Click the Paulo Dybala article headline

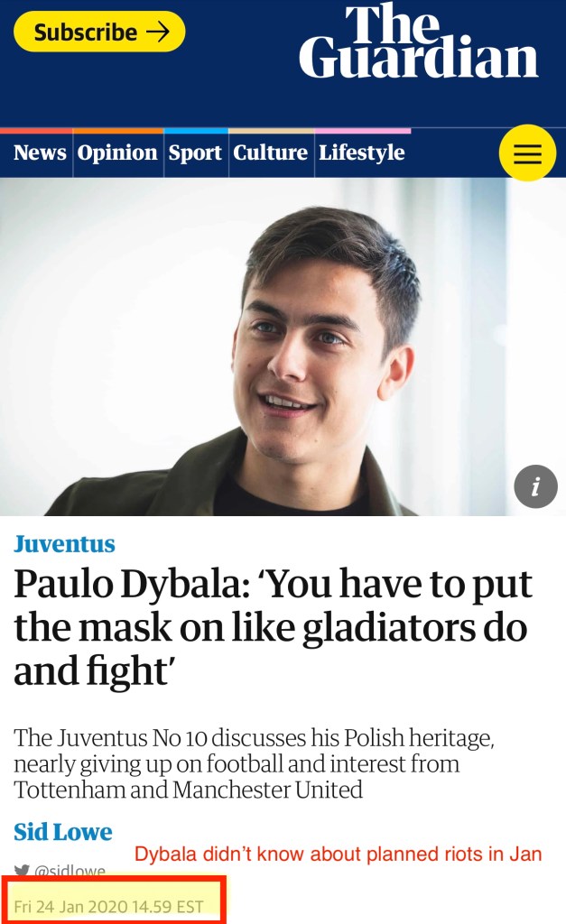click(x=273, y=627)
